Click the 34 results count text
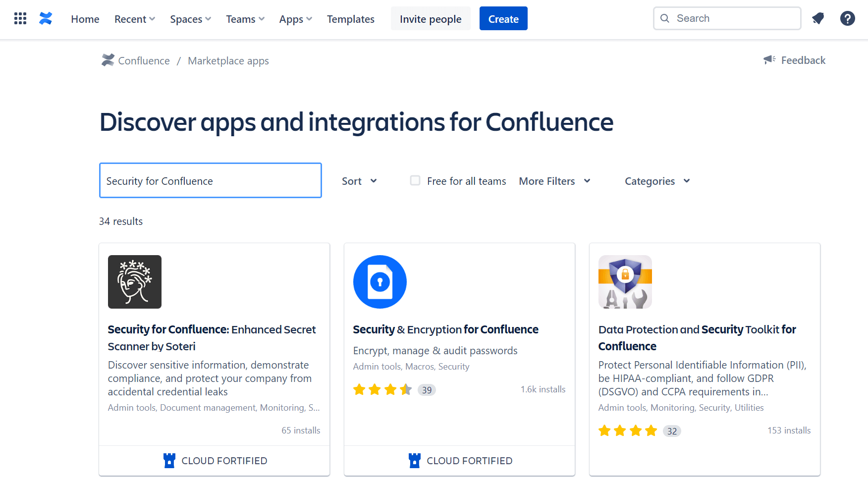The image size is (868, 485). point(121,221)
